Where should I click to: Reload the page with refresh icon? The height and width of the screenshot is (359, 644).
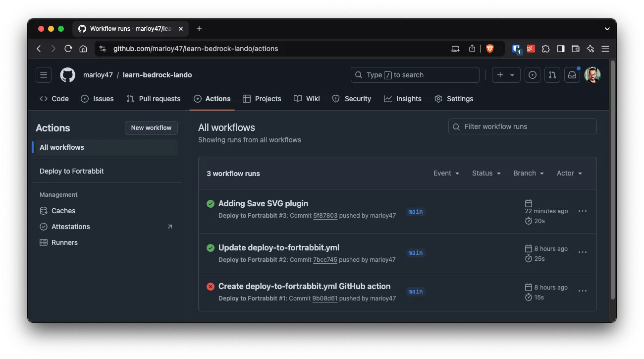[x=68, y=49]
